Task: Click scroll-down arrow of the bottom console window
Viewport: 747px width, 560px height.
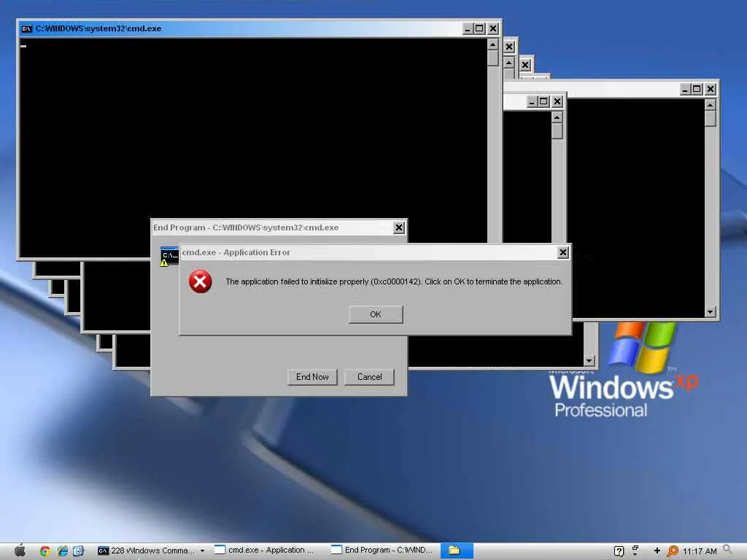Action: point(589,360)
